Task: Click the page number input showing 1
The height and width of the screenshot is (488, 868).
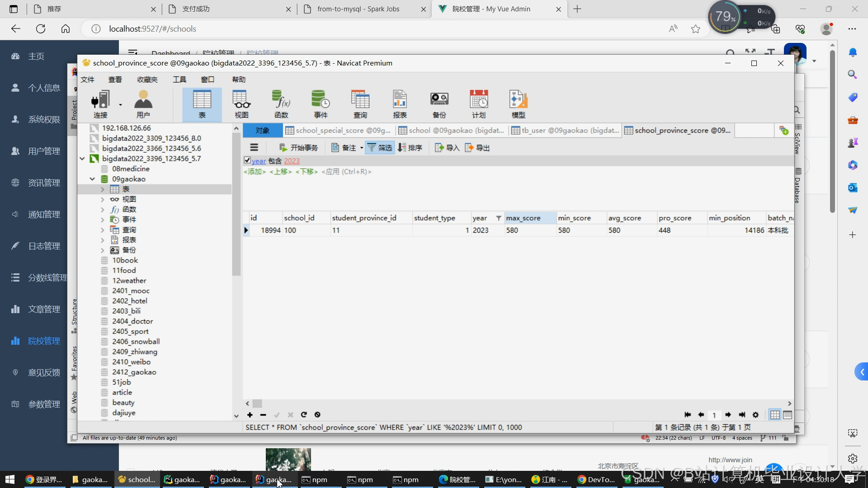Action: click(x=714, y=415)
